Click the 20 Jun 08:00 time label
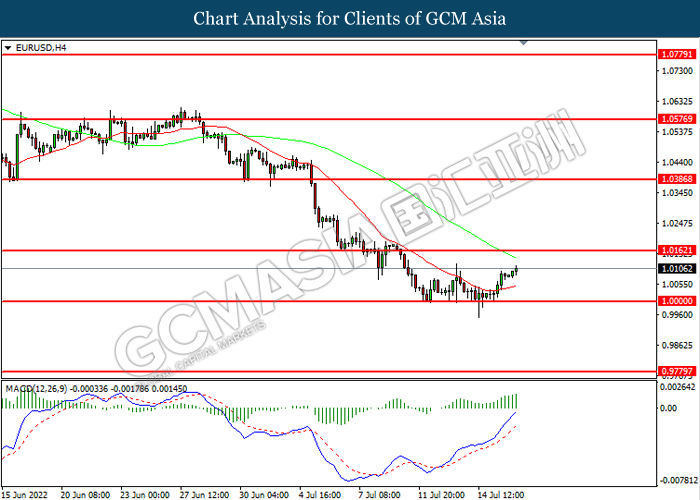 (85, 494)
